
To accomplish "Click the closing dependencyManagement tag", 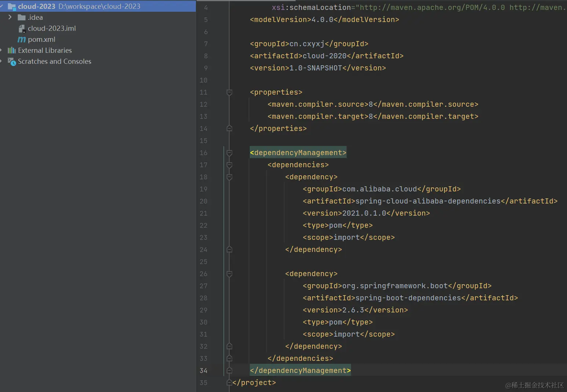I will pyautogui.click(x=300, y=370).
